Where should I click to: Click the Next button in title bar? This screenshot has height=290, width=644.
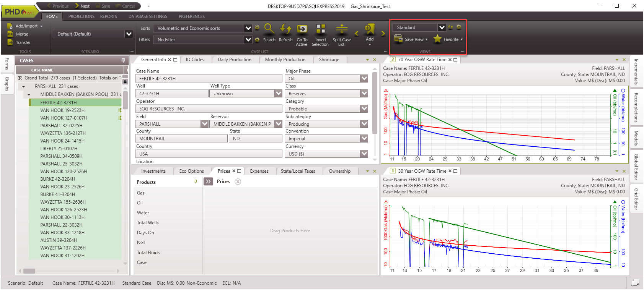click(82, 6)
